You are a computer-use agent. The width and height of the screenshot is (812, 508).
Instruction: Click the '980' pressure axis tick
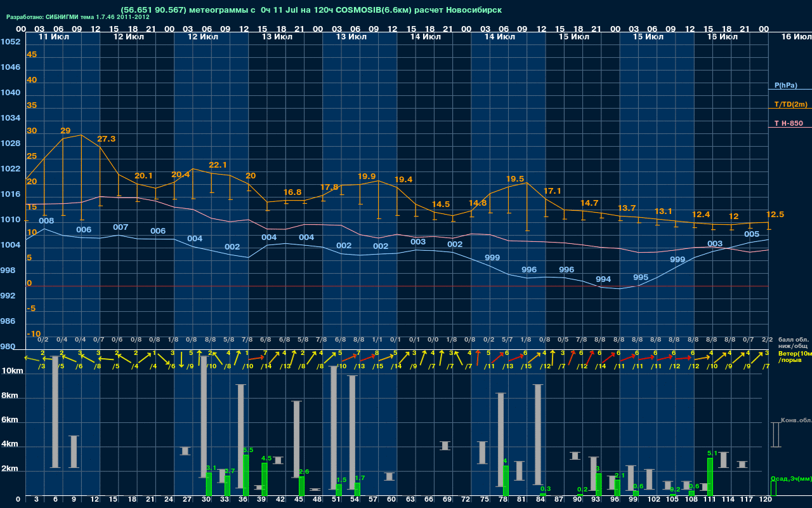tap(8, 347)
